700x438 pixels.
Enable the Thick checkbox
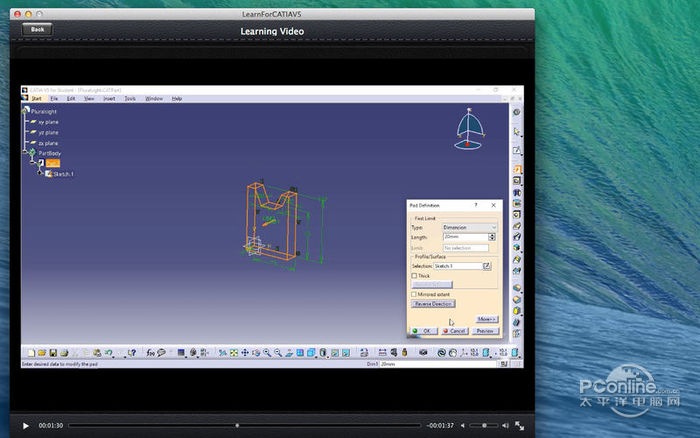(414, 275)
